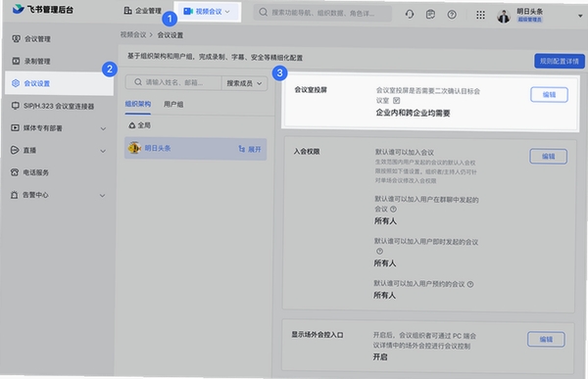588x379 pixels.
Task: Click the info icon beside 会议室投屏 description
Action: (x=396, y=101)
